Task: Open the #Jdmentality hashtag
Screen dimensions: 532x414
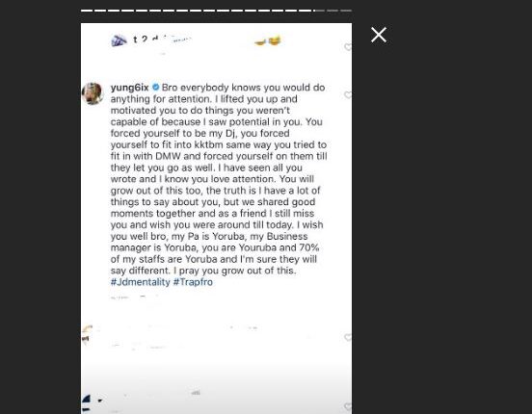Action: tap(141, 282)
